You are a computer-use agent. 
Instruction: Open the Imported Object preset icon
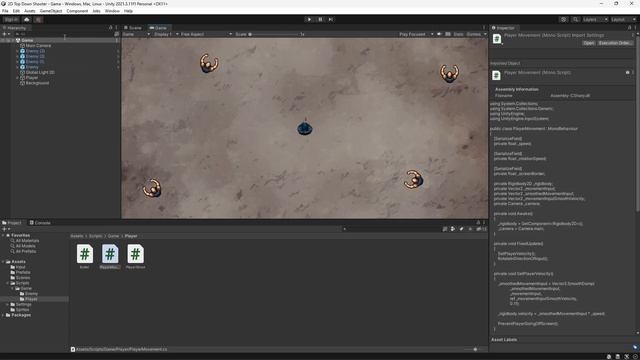pyautogui.click(x=628, y=73)
